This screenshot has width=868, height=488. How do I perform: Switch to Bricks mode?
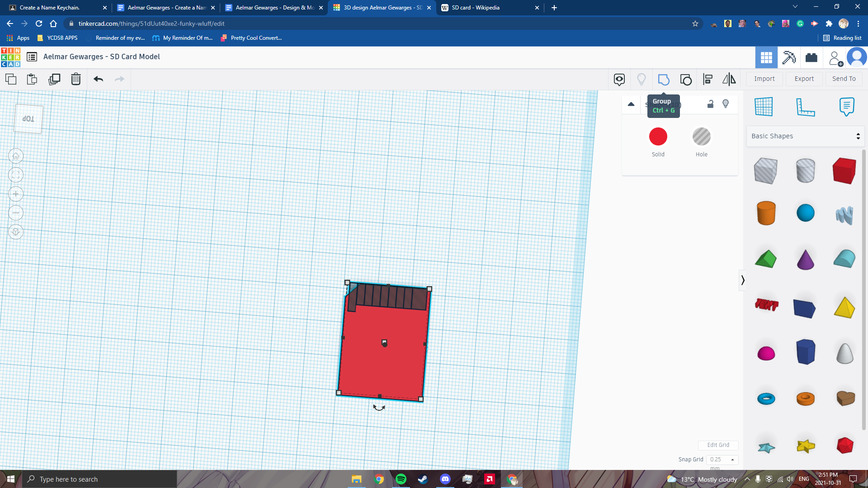811,57
